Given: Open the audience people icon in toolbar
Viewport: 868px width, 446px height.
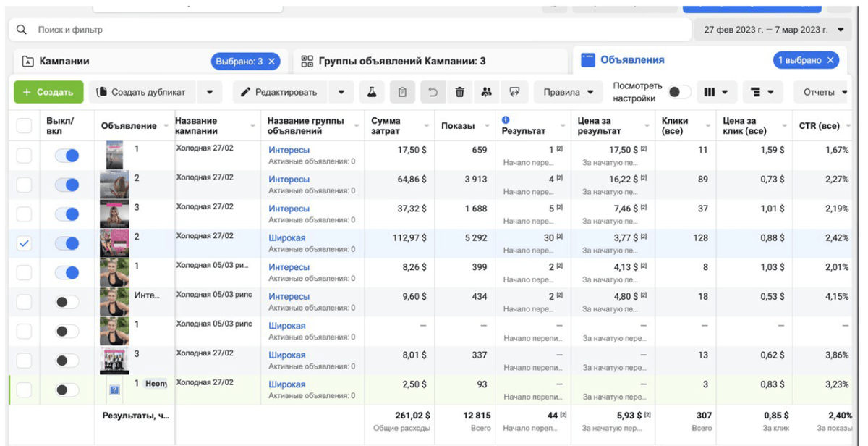Looking at the screenshot, I should tap(487, 92).
